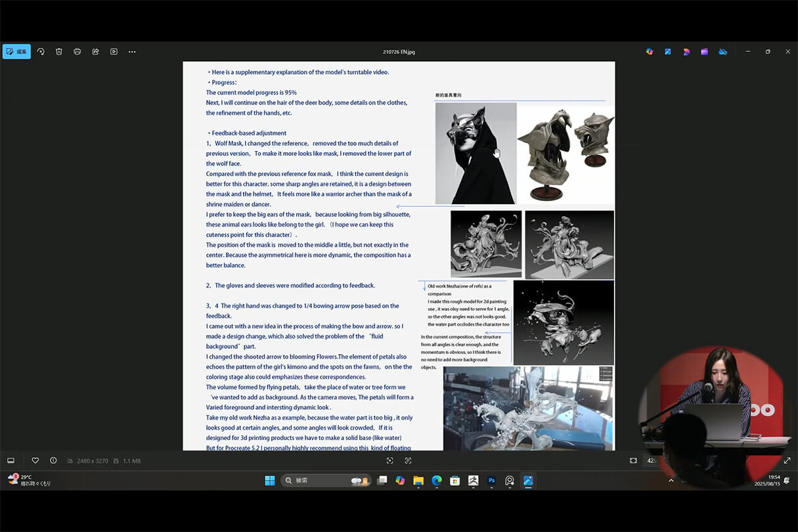Enter fullscreen using the expand arrows icon
This screenshot has width=798, height=532.
click(x=787, y=460)
